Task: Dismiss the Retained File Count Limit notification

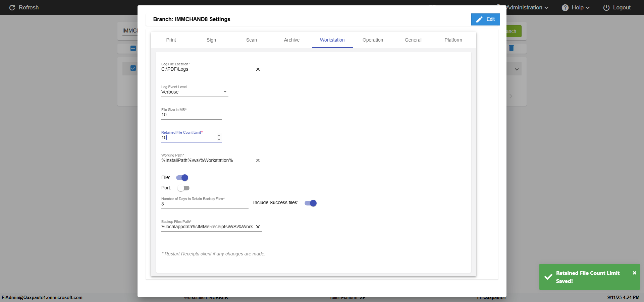Action: pos(634,273)
